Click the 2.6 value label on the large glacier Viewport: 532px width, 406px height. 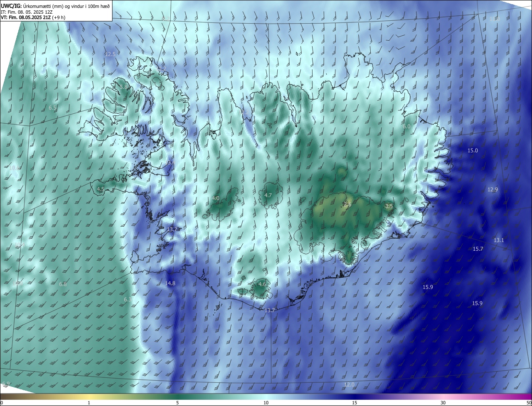[347, 205]
